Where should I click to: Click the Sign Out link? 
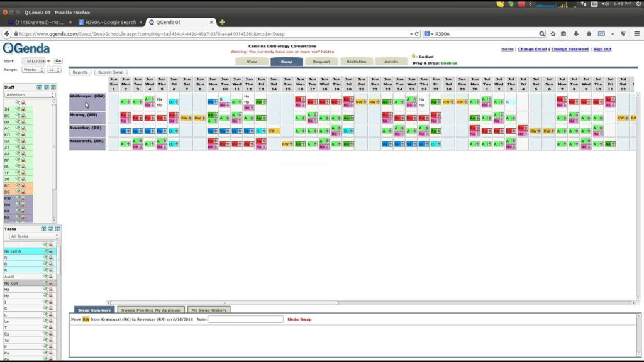click(602, 49)
